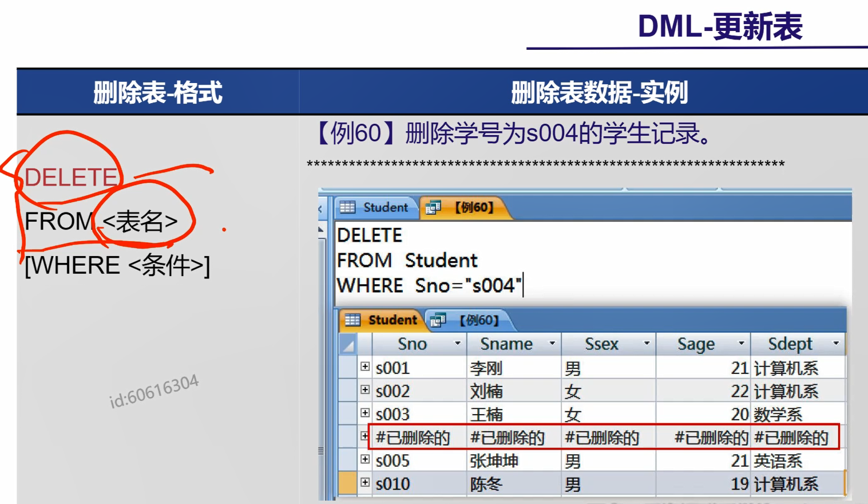Click the Sage cell 20 for s003
The image size is (868, 504).
pos(703,414)
